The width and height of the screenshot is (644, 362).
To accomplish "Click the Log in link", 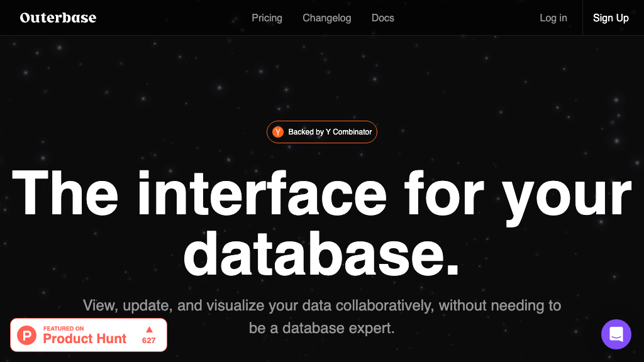I will 553,18.
